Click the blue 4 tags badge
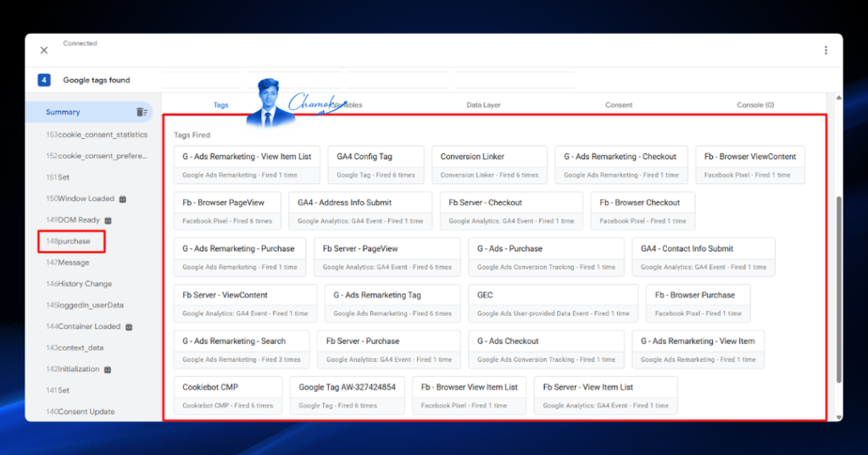Image resolution: width=868 pixels, height=455 pixels. tap(44, 80)
